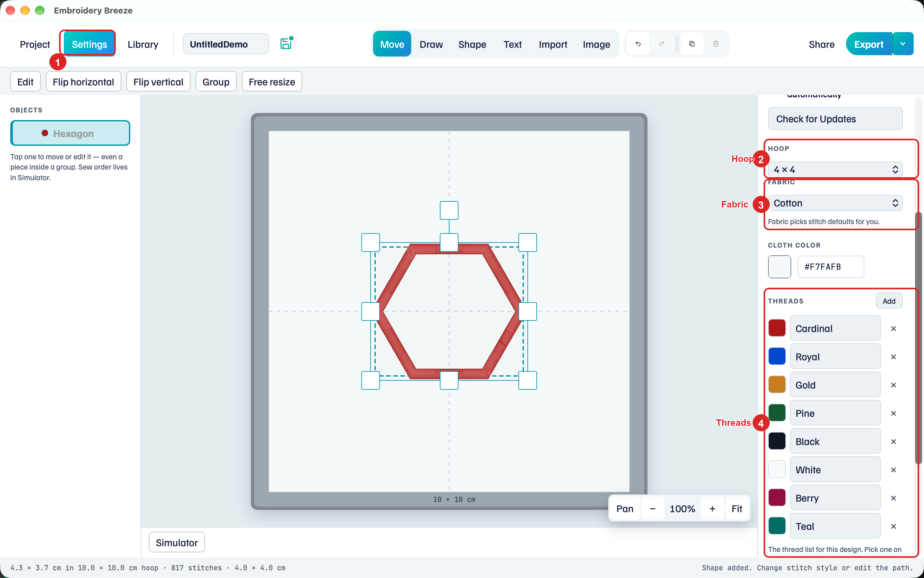Zoom out with the minus button
Viewport: 924px width, 578px height.
[653, 508]
